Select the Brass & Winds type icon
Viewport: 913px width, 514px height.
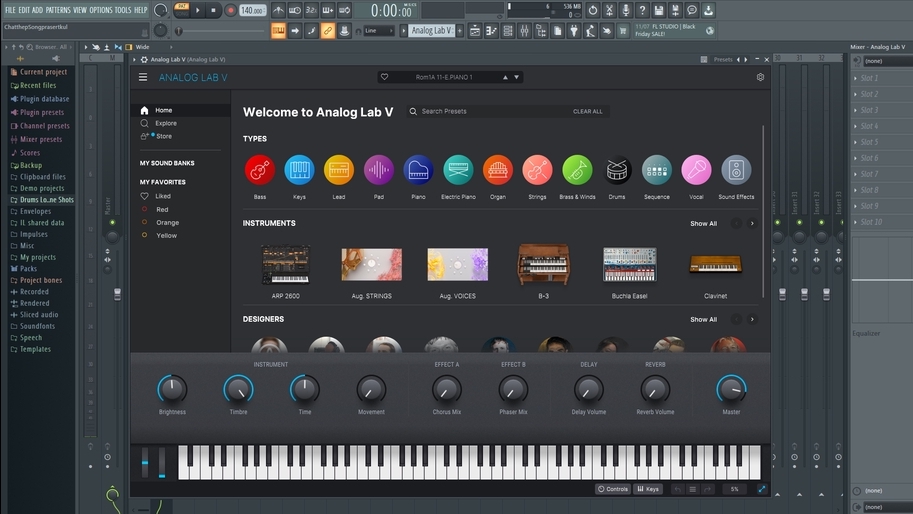[x=577, y=170]
